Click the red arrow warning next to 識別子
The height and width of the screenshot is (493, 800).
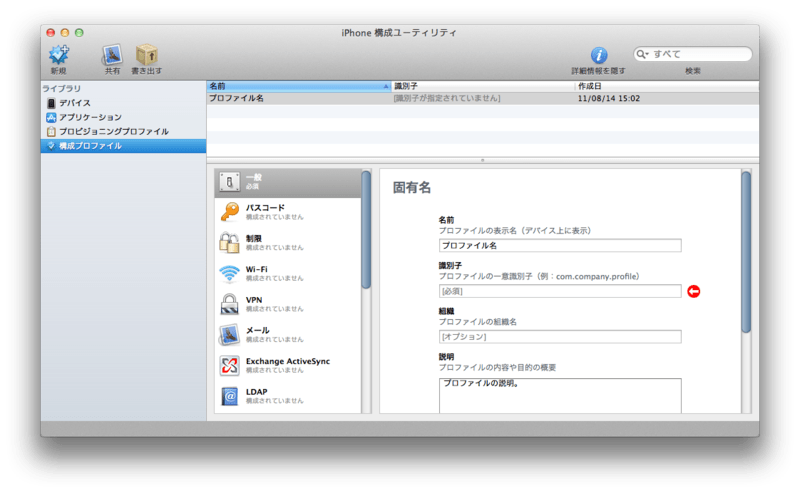coord(694,291)
